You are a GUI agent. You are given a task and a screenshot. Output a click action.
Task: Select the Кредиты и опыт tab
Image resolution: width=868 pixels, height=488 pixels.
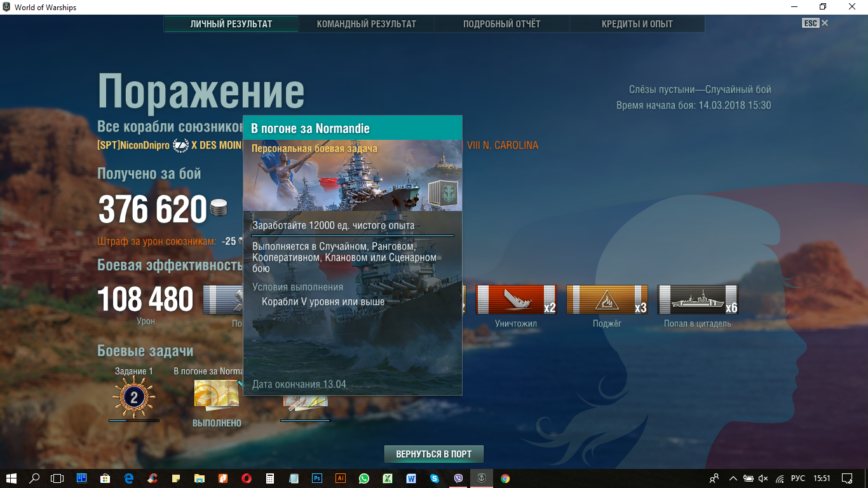(637, 24)
